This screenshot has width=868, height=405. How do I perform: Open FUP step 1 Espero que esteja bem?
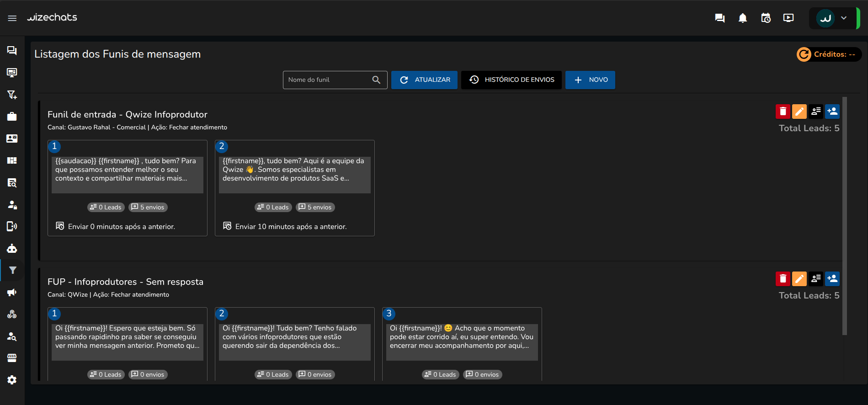click(x=128, y=342)
